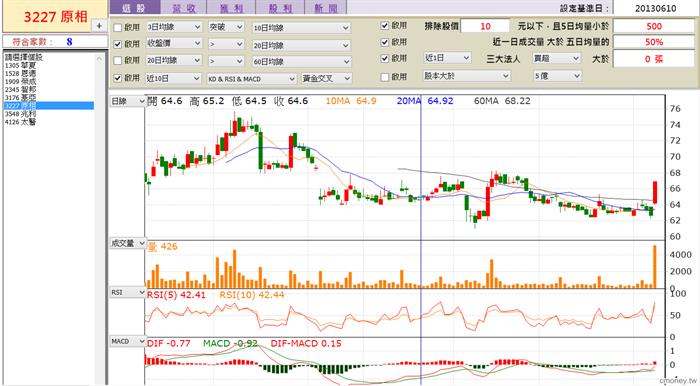Click the 三大法人 field showing 0 張
Screen dimensions: 700x386
654,59
